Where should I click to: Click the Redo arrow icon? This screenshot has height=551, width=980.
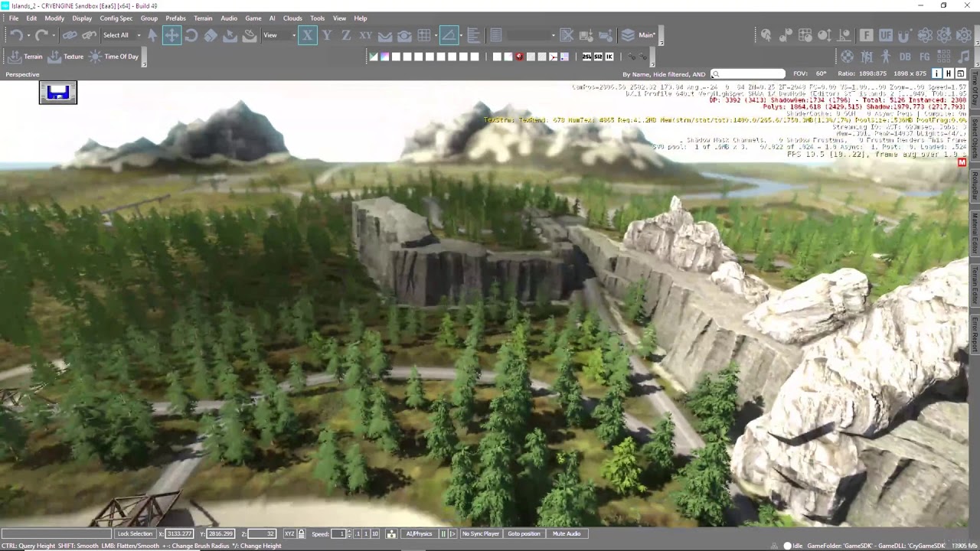click(x=41, y=35)
